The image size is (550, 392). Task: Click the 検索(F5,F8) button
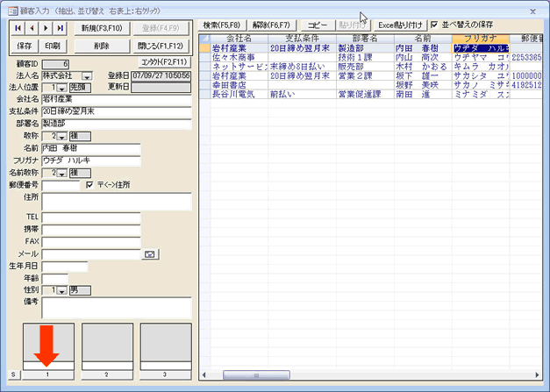(x=222, y=25)
